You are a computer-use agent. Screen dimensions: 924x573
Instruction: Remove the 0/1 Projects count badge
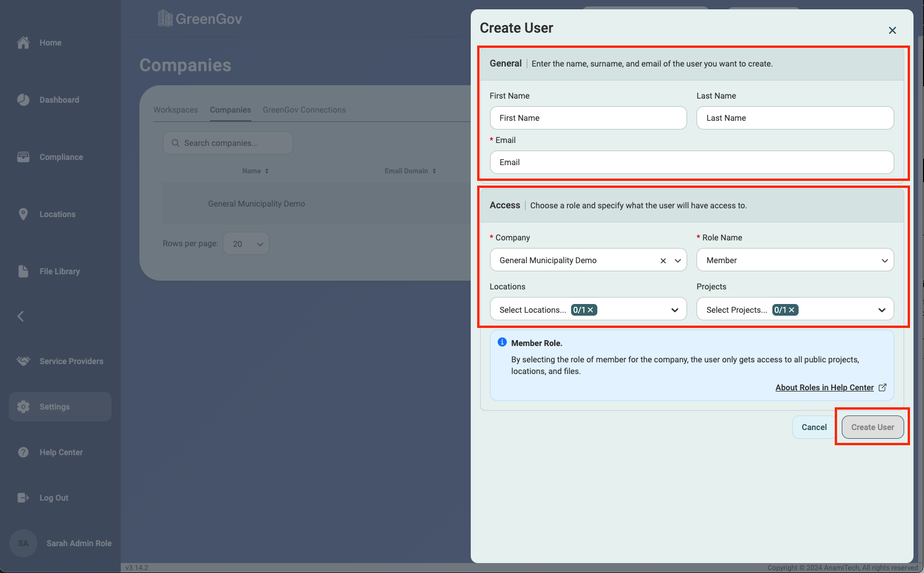[x=792, y=310]
